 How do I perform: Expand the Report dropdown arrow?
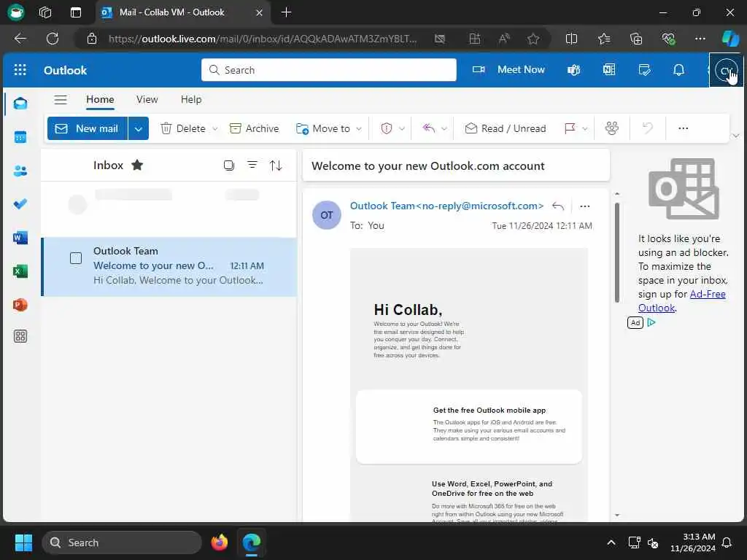click(402, 128)
